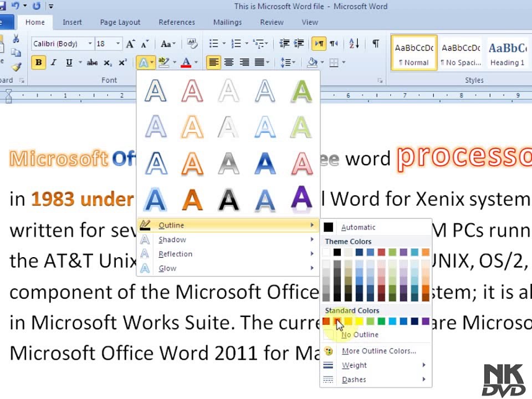Pick the yellow standard color swatch
This screenshot has width=532, height=399.
(x=359, y=321)
